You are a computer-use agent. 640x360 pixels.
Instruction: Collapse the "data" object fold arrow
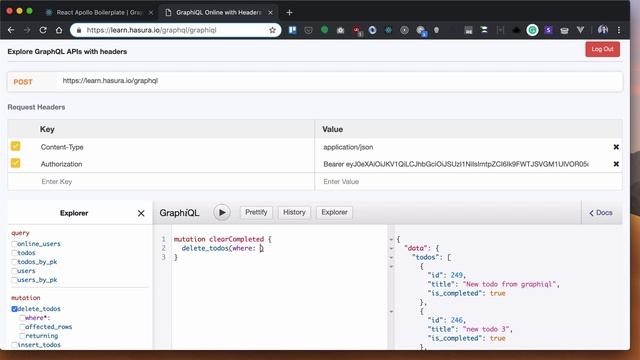coord(391,248)
